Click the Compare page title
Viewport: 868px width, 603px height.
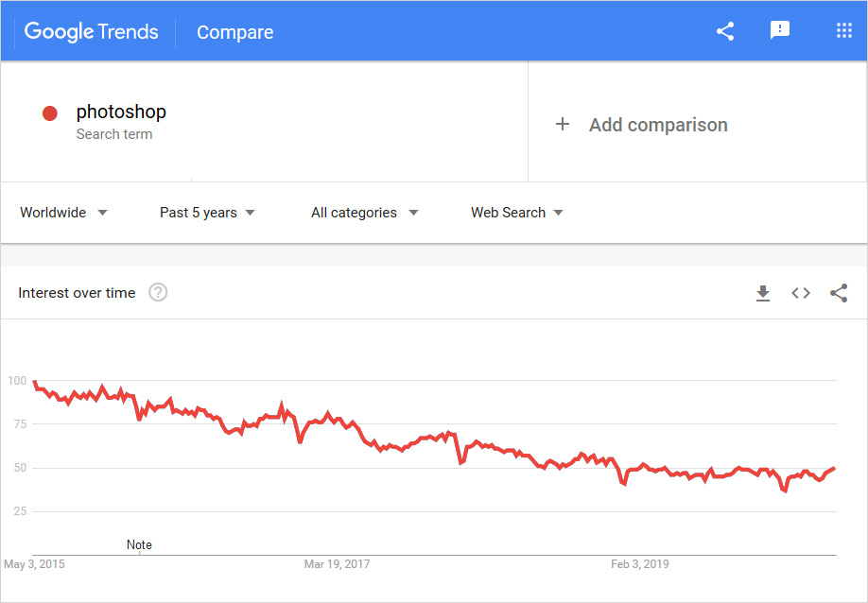pos(234,32)
